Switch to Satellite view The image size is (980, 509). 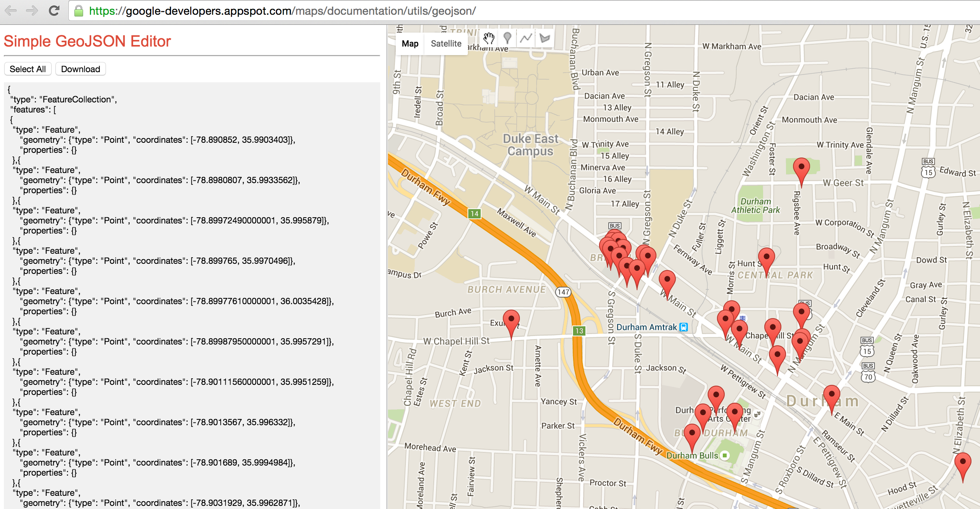(446, 43)
